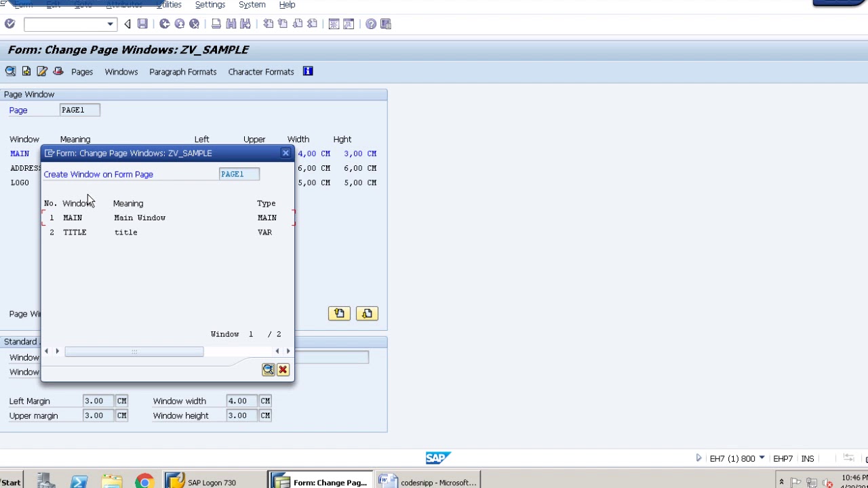Click the Previous Page icon

pyautogui.click(x=283, y=24)
